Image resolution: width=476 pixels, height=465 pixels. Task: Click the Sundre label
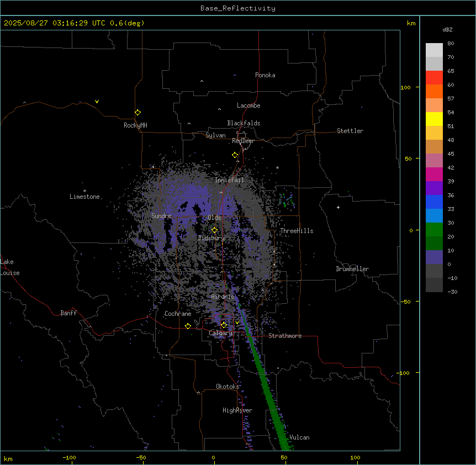pyautogui.click(x=161, y=216)
